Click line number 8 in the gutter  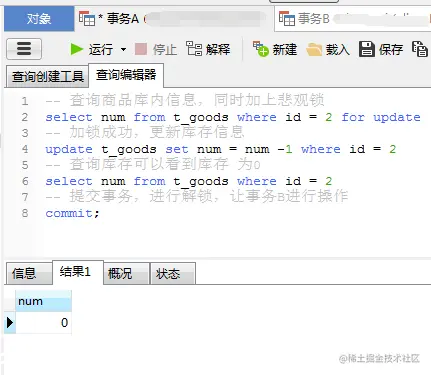25,213
